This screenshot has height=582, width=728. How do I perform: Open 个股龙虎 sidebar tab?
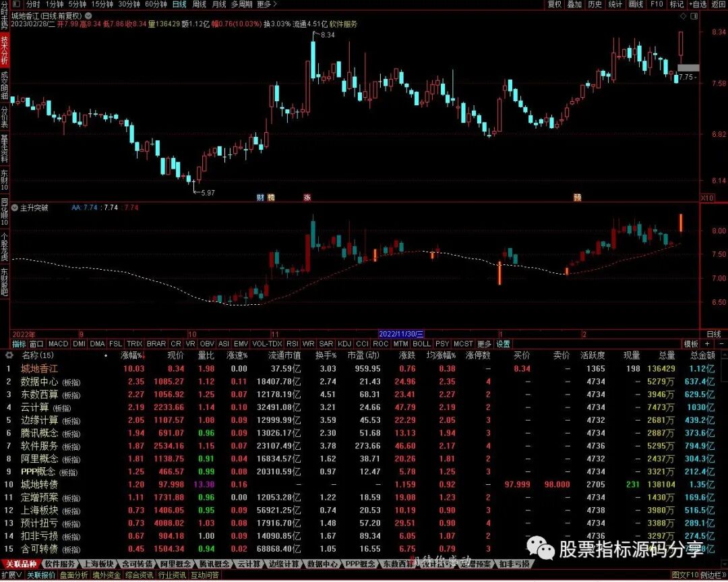[4, 245]
